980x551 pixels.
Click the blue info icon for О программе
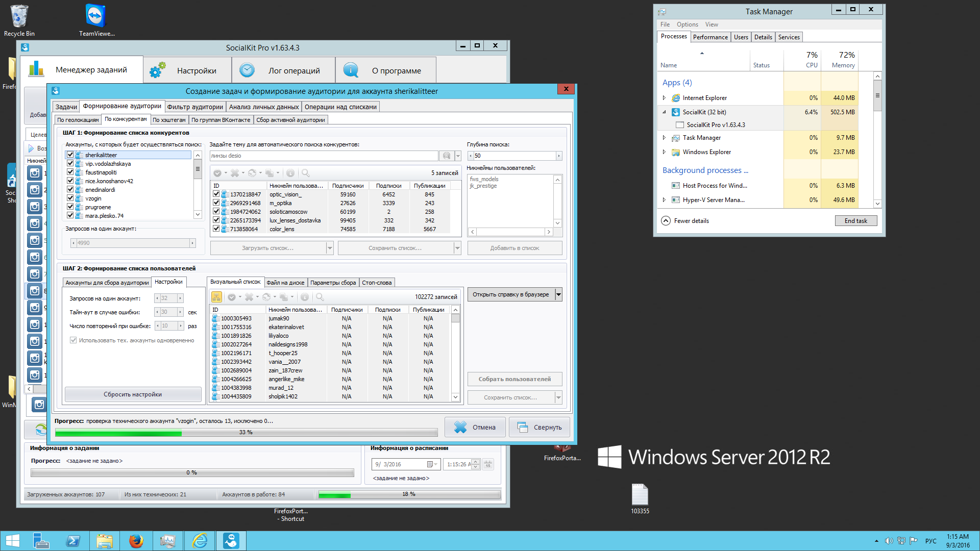tap(351, 70)
